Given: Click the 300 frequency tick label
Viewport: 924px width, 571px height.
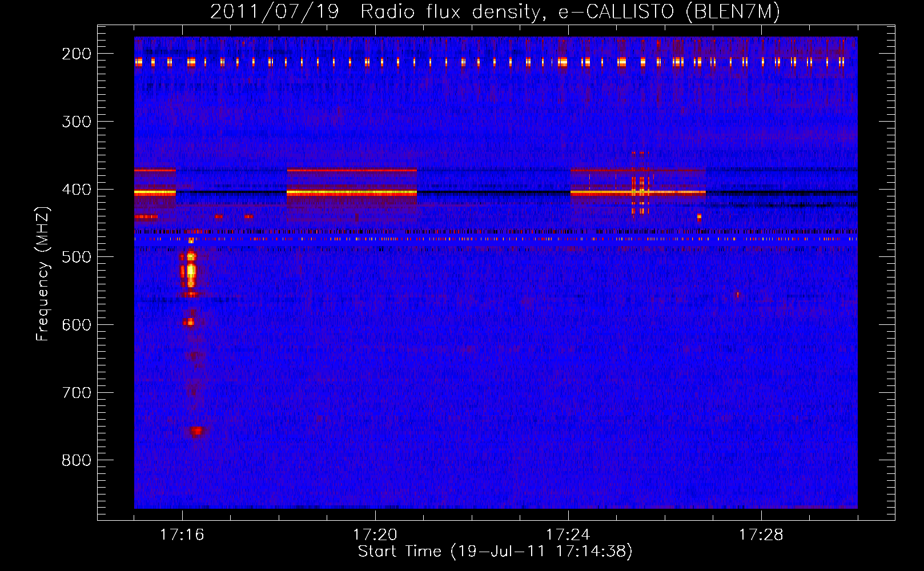Looking at the screenshot, I should coord(77,122).
